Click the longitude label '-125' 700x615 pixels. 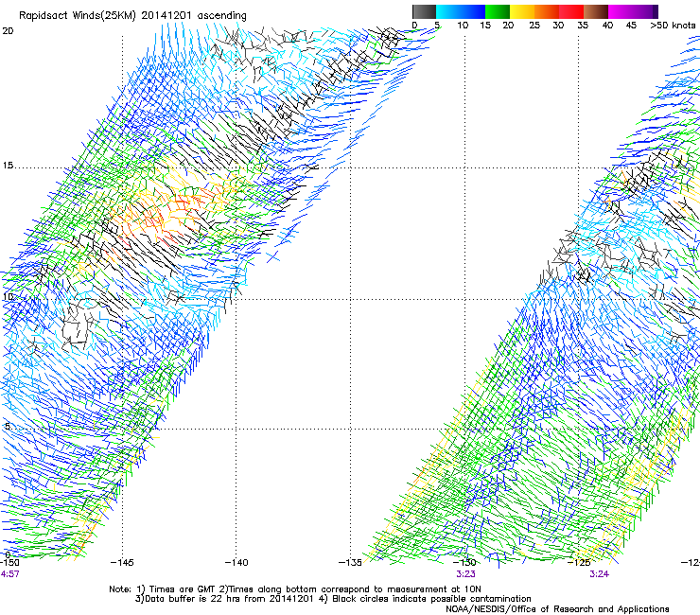coord(579,563)
